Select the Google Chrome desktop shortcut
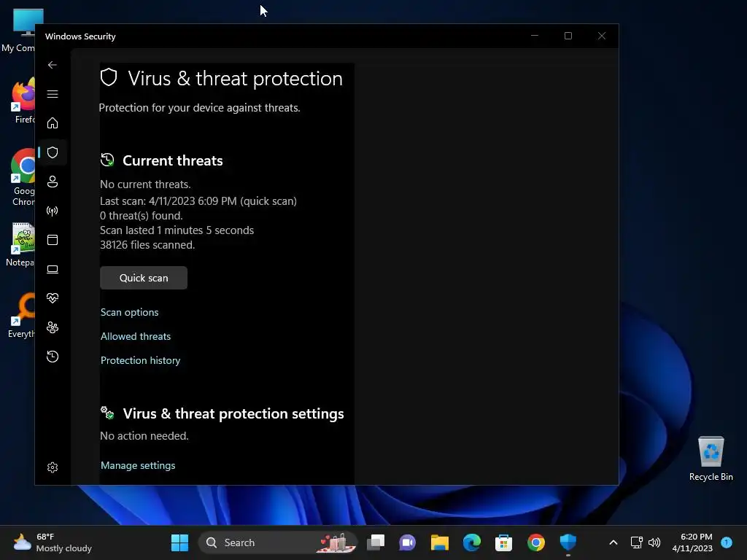The image size is (747, 560). (23, 177)
